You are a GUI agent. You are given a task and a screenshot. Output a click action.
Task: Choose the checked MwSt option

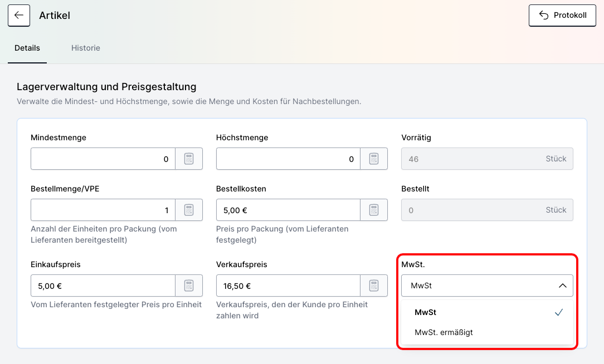click(426, 312)
